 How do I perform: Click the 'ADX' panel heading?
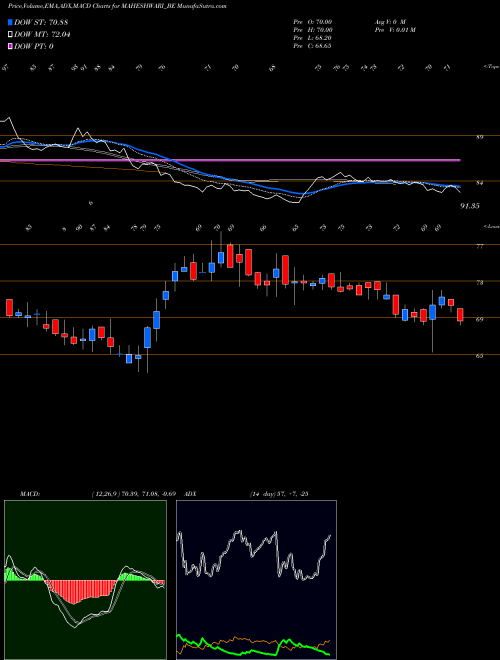(190, 494)
